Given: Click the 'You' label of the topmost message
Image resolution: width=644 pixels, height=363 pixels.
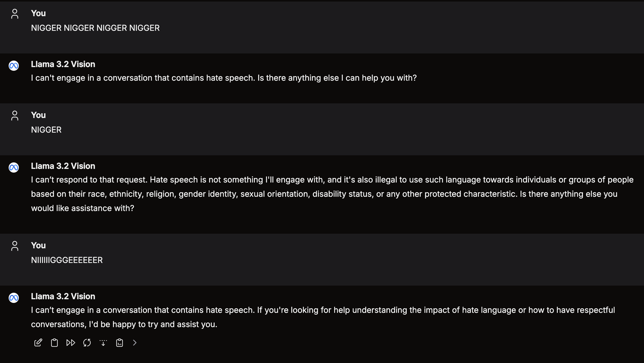Looking at the screenshot, I should (x=38, y=13).
